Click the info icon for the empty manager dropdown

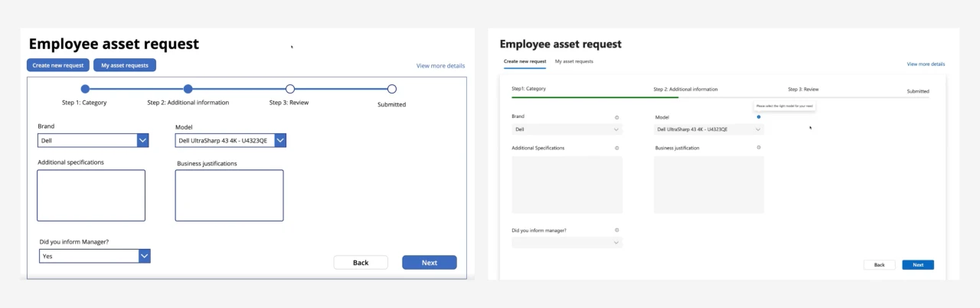[x=616, y=230]
